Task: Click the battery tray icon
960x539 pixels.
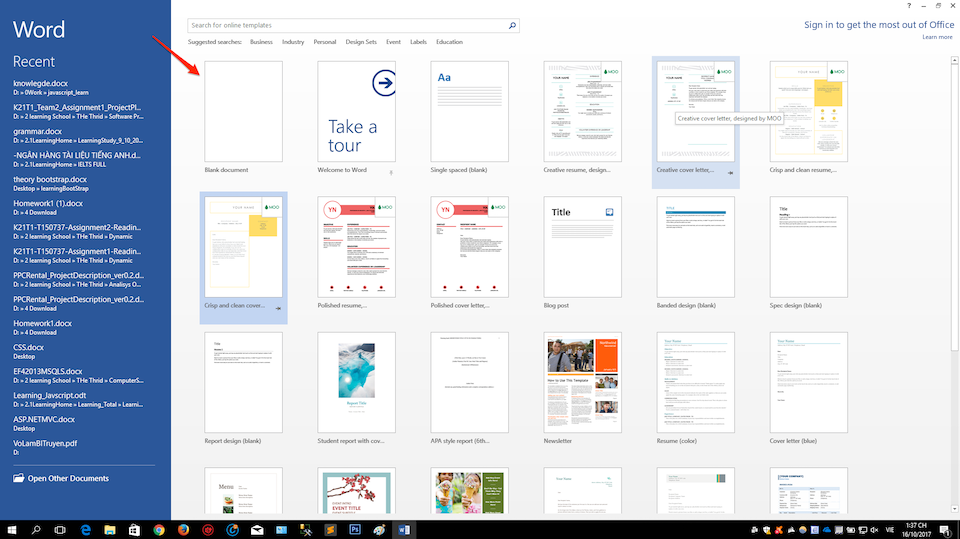Action: click(x=850, y=530)
